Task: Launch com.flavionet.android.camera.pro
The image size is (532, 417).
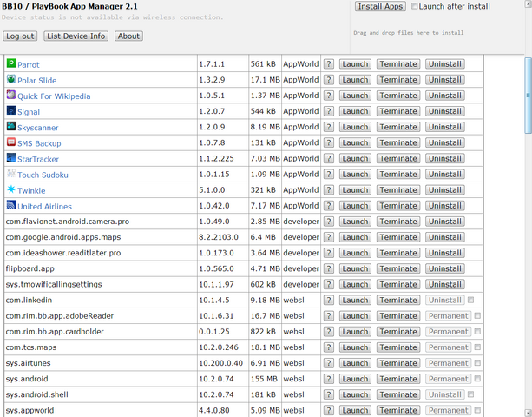Action: [x=355, y=222]
